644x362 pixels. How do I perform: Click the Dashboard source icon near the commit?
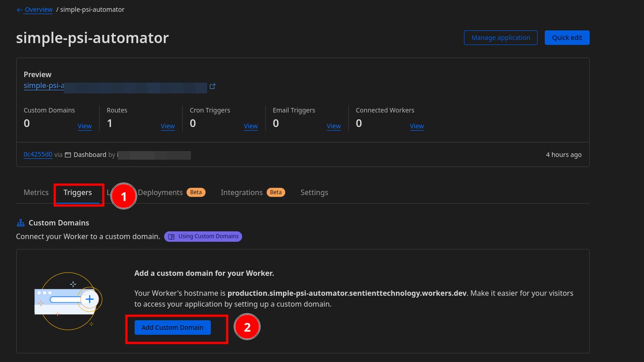(x=68, y=154)
